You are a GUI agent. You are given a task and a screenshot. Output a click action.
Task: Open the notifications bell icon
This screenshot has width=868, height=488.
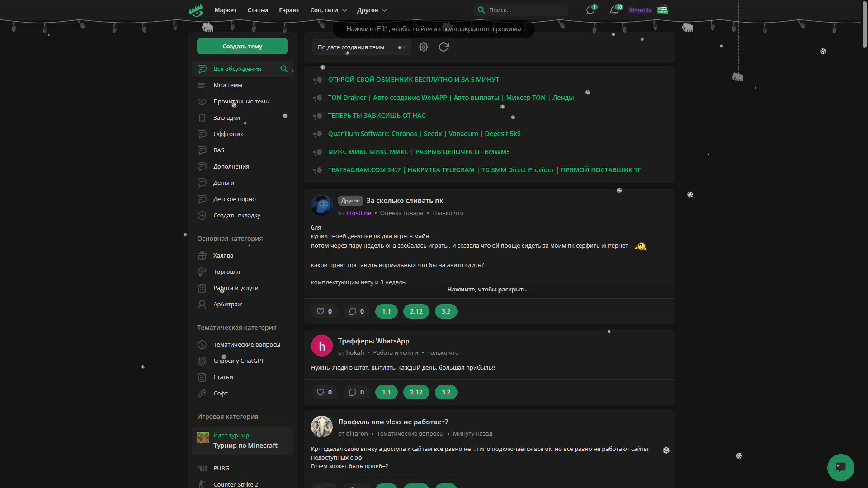[x=614, y=10]
